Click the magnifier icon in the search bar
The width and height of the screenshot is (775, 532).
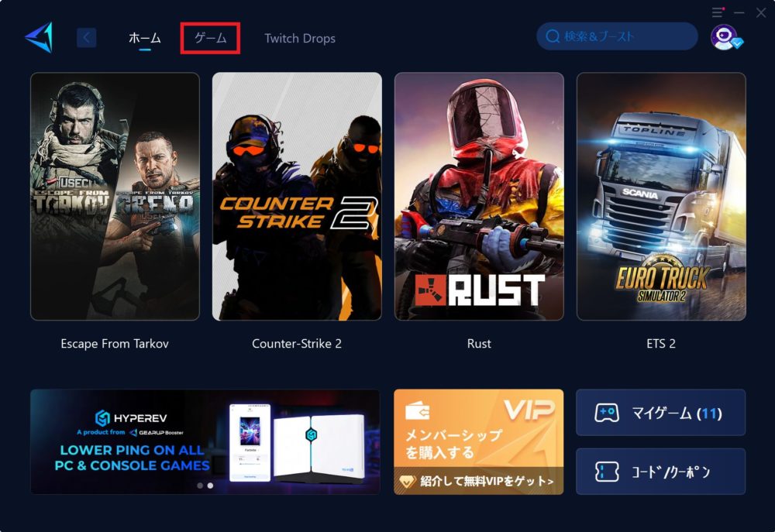pos(553,36)
